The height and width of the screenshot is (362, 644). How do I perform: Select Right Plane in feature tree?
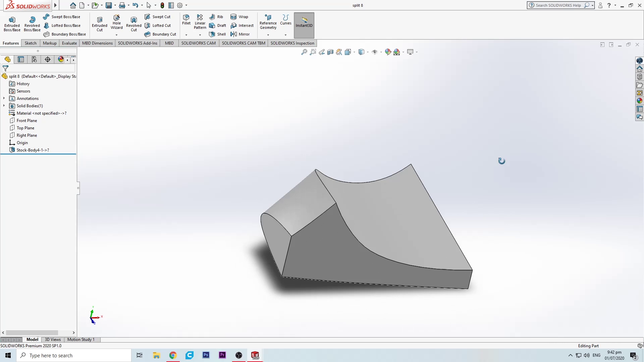pos(27,135)
